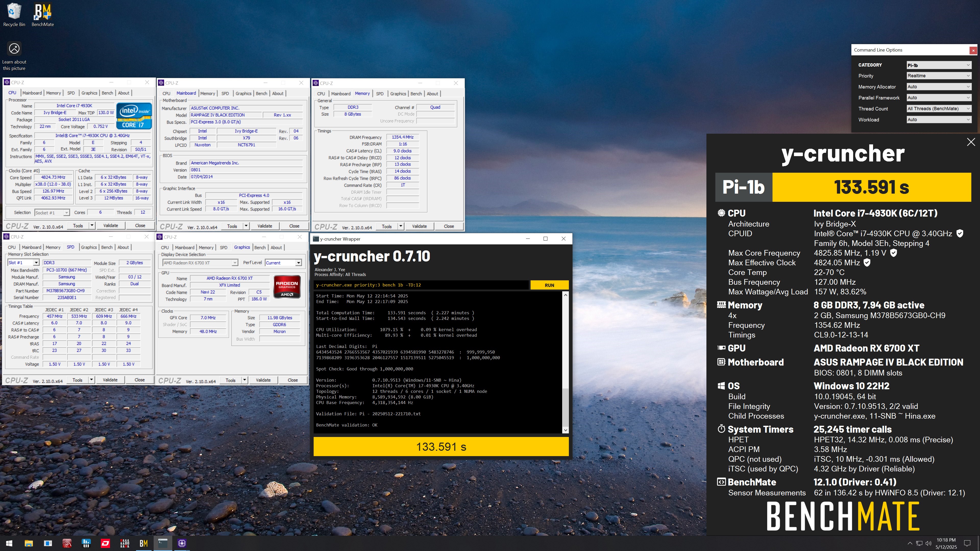
Task: Click the red memory-stick app taskbar icon
Action: click(67, 543)
